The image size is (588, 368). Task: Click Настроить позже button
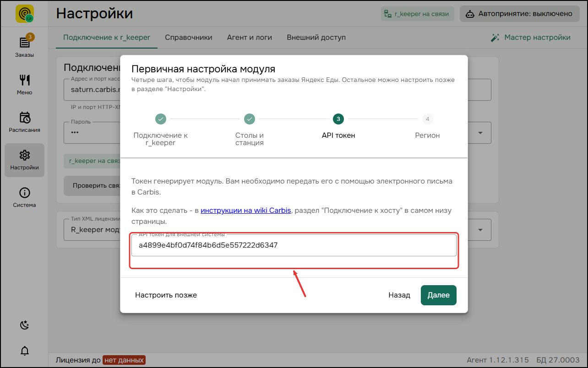pos(166,295)
